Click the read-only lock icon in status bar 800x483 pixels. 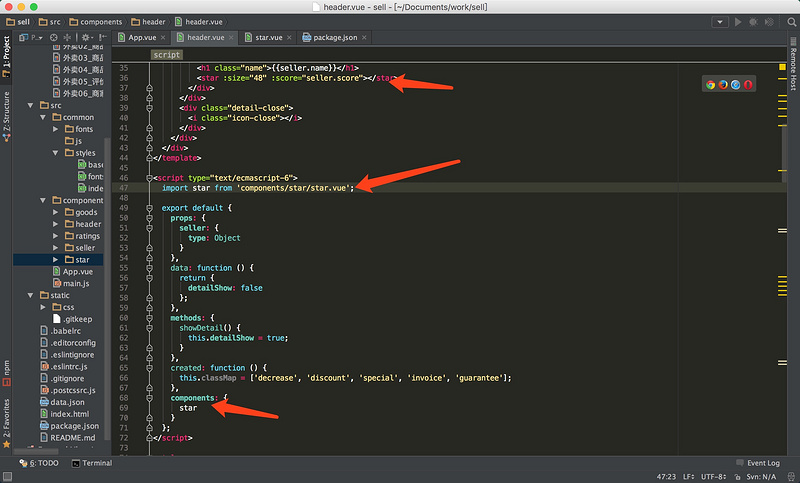737,477
